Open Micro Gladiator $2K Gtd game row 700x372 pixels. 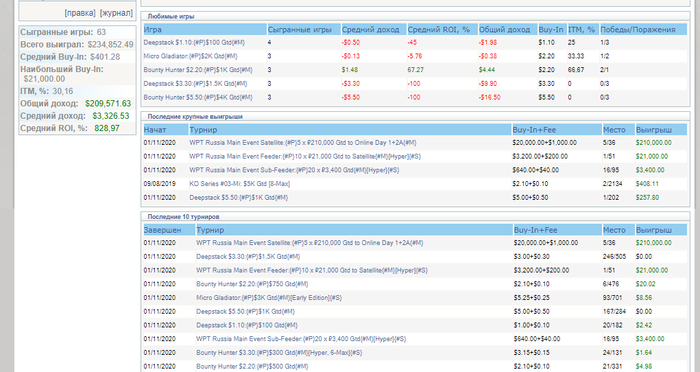click(191, 56)
